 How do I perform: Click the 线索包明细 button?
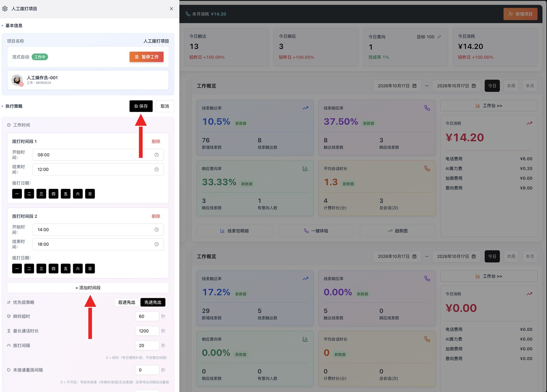[x=235, y=231]
